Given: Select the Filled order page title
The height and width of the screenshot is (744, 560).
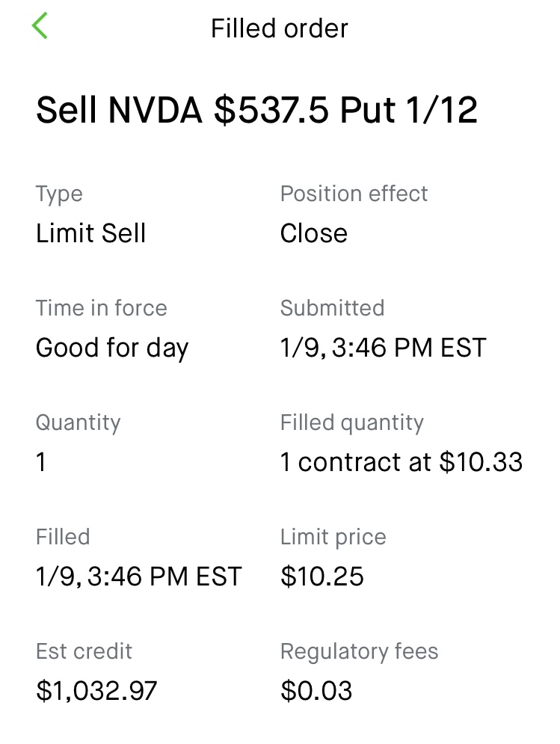Looking at the screenshot, I should tap(280, 28).
